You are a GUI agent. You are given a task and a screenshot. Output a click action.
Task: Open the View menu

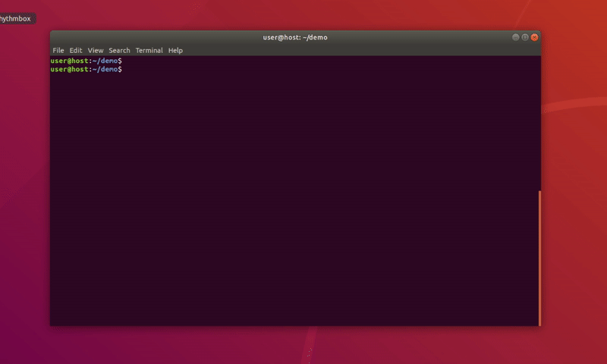[96, 50]
